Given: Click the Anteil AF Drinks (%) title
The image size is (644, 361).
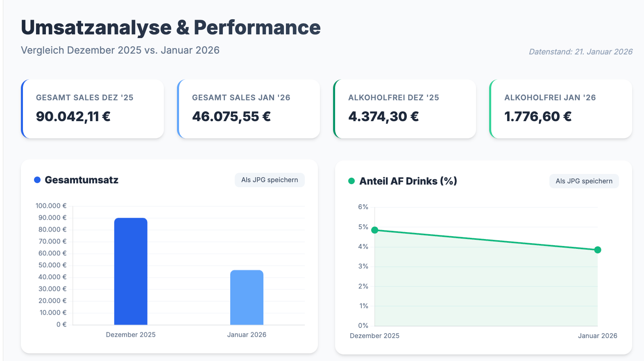Looking at the screenshot, I should coord(408,181).
